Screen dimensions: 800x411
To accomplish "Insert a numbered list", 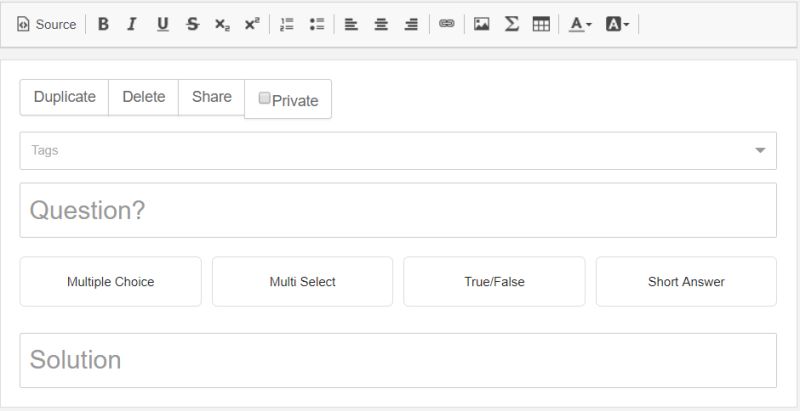I will (x=287, y=24).
